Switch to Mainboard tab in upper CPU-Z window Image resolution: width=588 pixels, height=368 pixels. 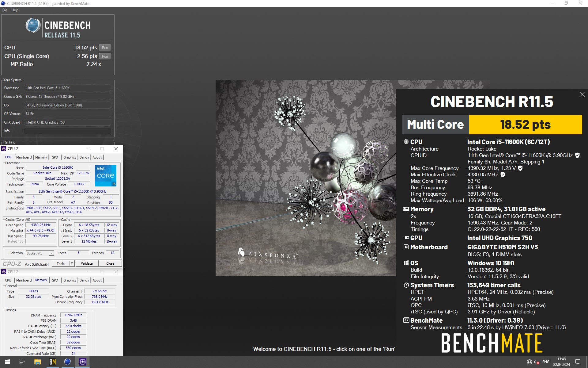coord(24,157)
